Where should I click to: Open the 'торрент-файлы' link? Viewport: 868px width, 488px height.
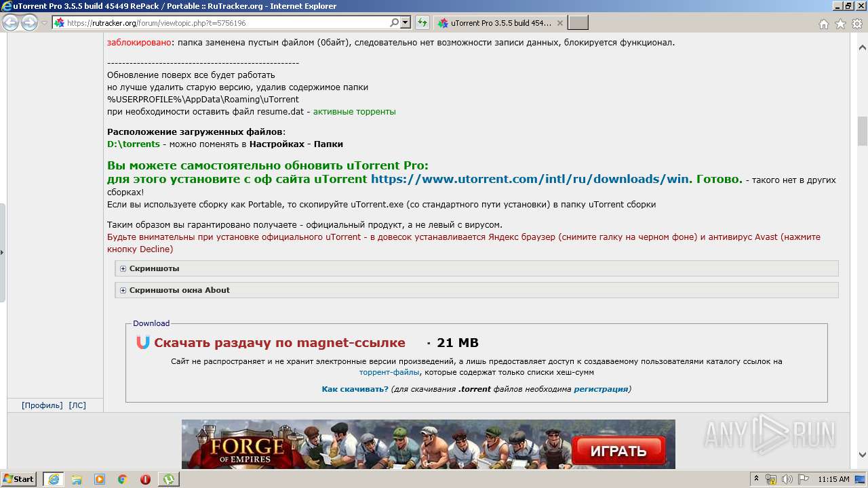click(x=389, y=372)
